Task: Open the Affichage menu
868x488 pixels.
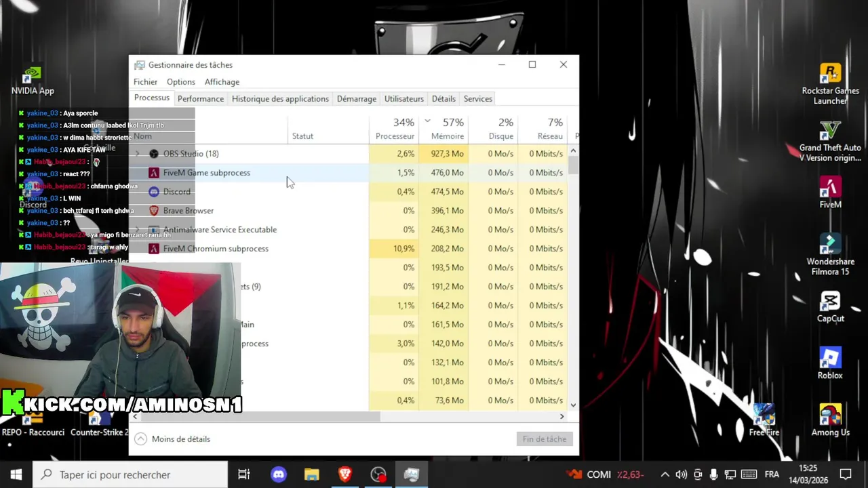Action: point(222,82)
